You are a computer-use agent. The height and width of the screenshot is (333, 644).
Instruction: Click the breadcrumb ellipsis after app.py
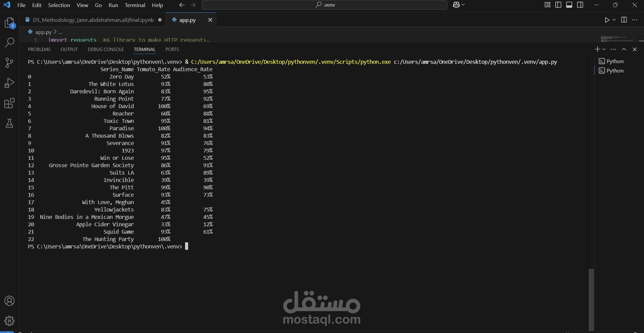(60, 32)
